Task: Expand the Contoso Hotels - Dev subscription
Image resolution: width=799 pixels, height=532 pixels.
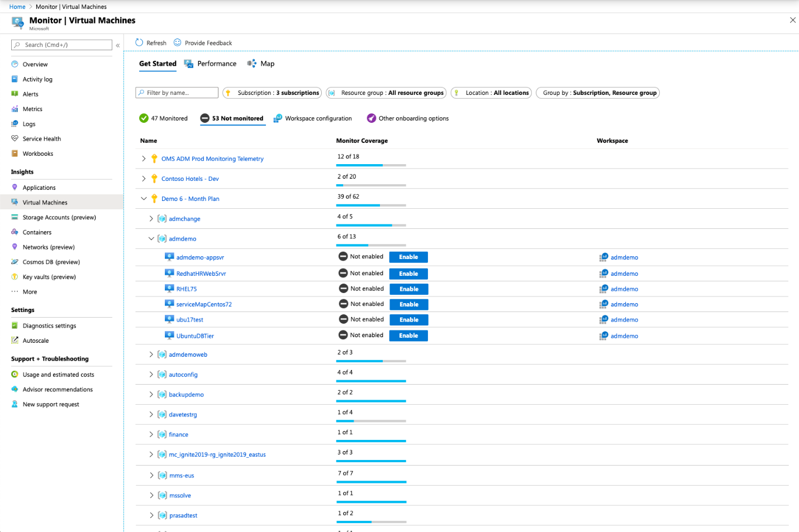Action: tap(144, 179)
